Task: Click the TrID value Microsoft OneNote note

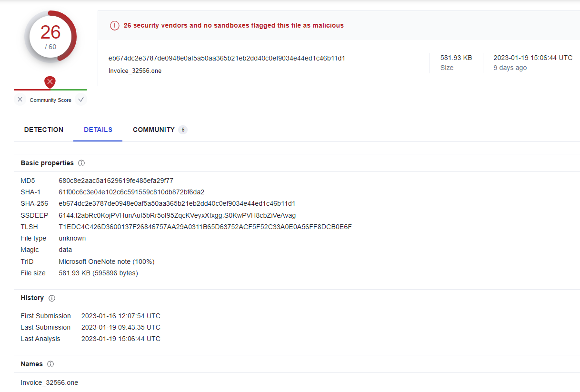Action: (x=107, y=261)
